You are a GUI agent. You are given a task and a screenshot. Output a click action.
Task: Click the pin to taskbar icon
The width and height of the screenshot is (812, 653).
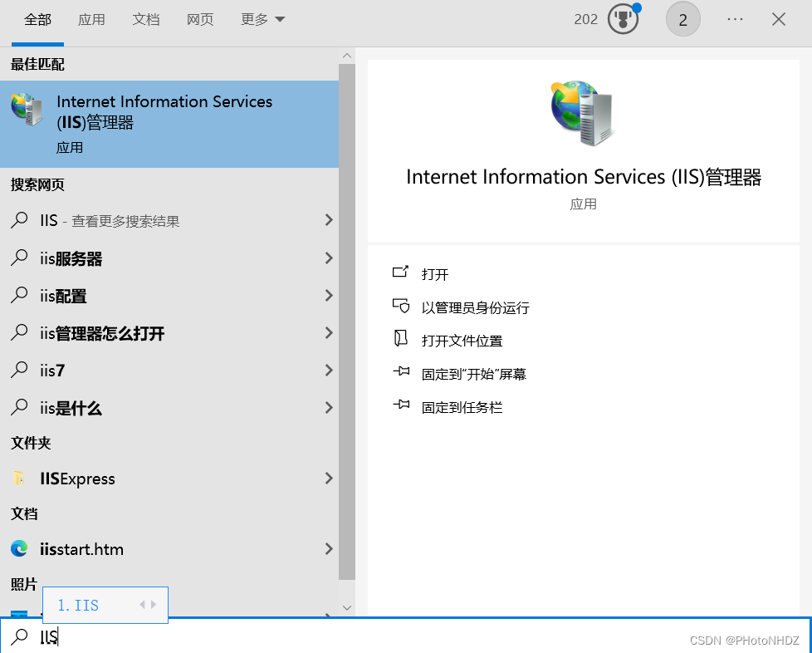click(401, 405)
